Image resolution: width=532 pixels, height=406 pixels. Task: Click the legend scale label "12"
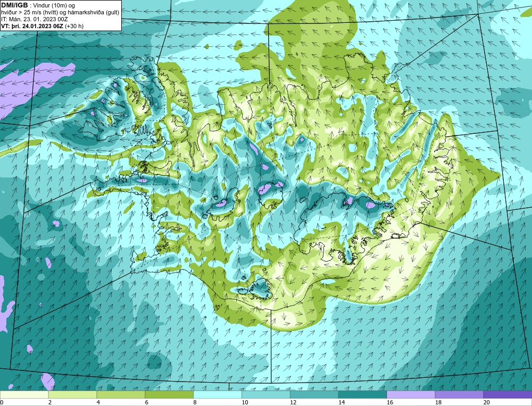pyautogui.click(x=293, y=402)
